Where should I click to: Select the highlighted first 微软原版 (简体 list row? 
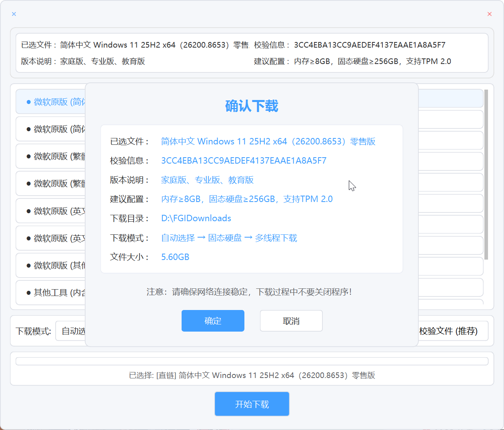51,102
